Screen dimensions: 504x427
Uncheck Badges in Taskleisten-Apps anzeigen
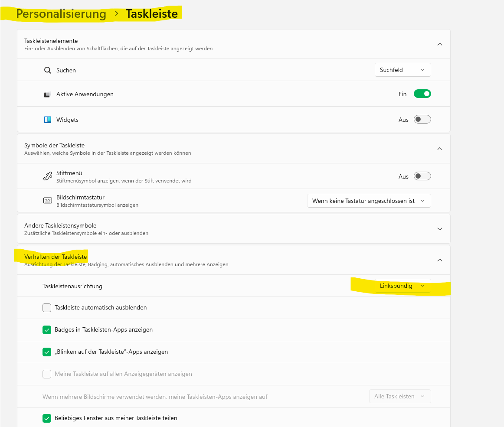[47, 330]
